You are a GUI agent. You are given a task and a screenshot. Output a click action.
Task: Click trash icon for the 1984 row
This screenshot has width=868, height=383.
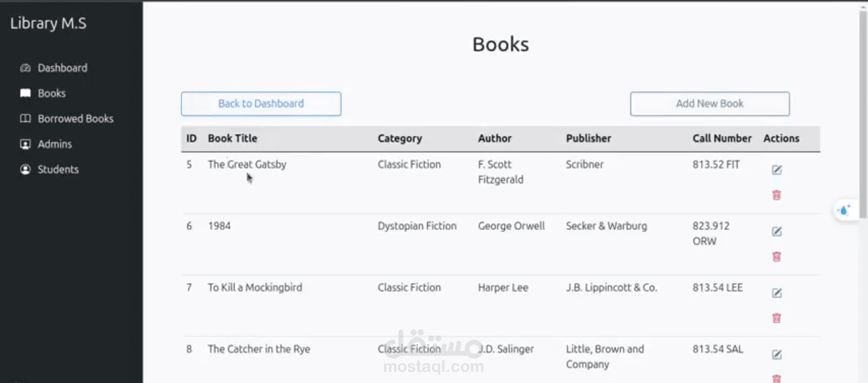[x=777, y=257]
